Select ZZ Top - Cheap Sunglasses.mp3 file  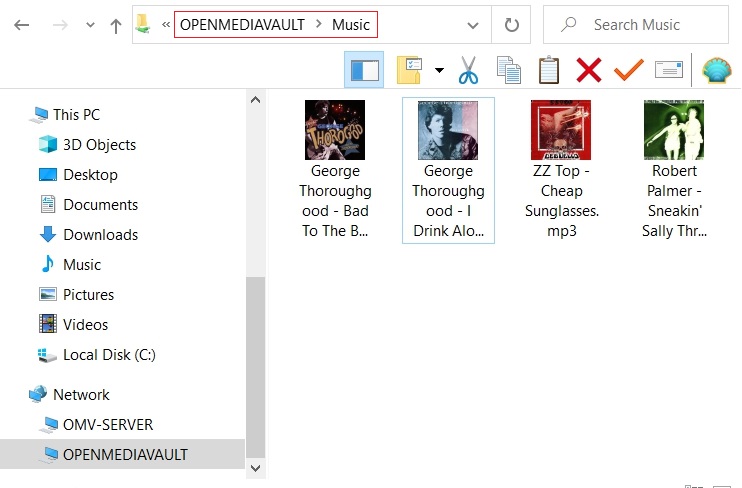[x=561, y=170]
